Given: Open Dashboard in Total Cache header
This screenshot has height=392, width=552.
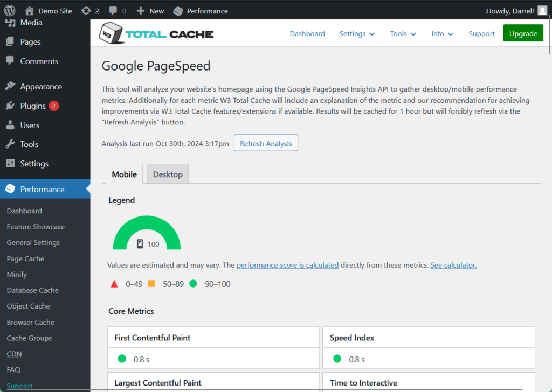Looking at the screenshot, I should point(307,34).
